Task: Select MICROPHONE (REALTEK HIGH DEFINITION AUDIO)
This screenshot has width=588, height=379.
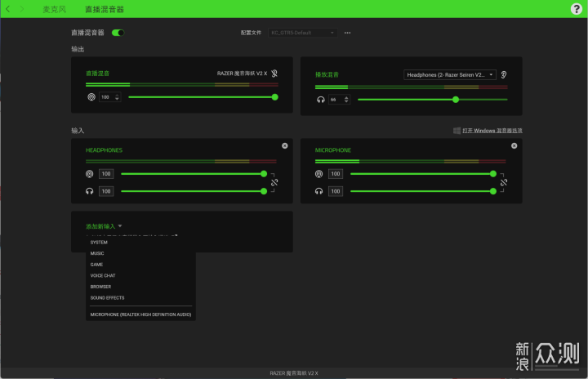Action: (x=140, y=314)
